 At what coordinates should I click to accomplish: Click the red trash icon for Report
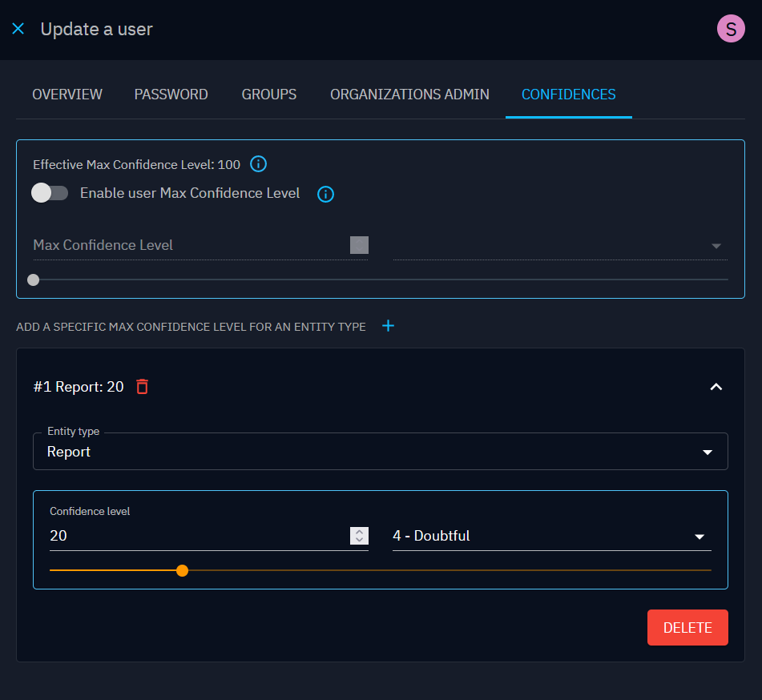pyautogui.click(x=143, y=387)
